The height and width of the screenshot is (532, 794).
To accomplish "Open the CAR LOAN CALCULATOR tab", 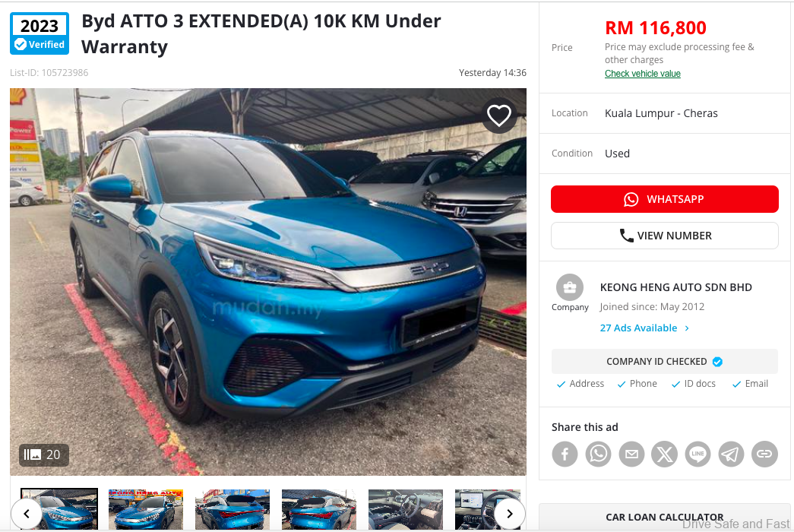I will [x=664, y=517].
